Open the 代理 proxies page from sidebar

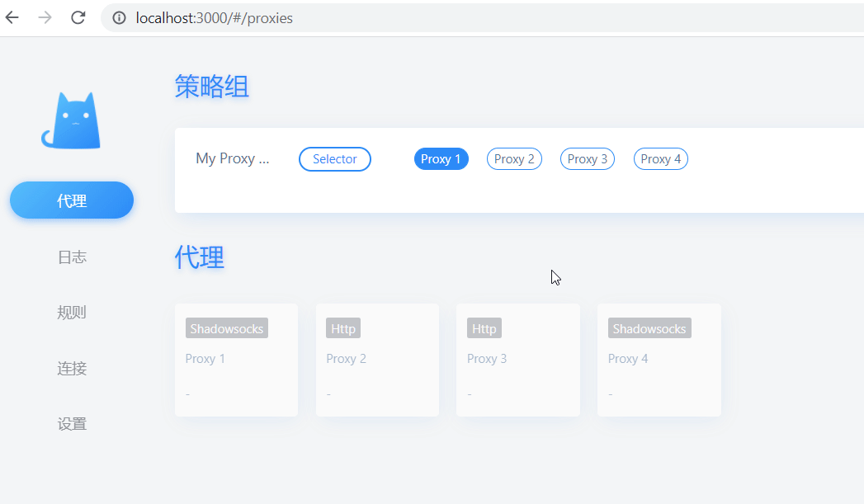[x=71, y=200]
